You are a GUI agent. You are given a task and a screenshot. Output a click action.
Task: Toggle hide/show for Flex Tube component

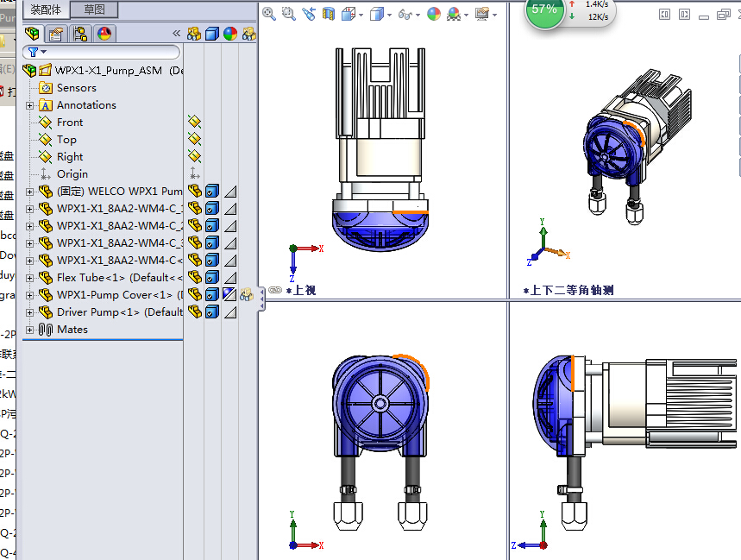194,278
